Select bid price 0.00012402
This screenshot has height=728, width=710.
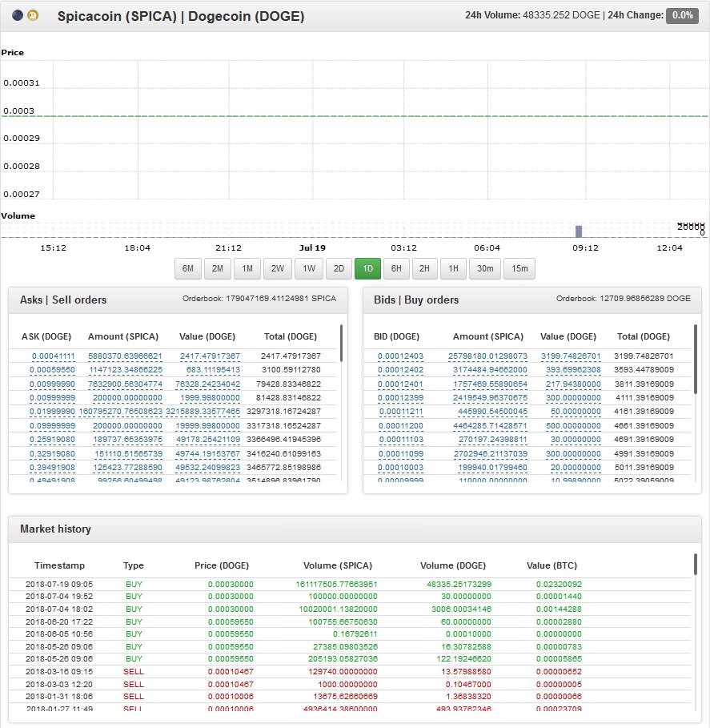click(400, 370)
